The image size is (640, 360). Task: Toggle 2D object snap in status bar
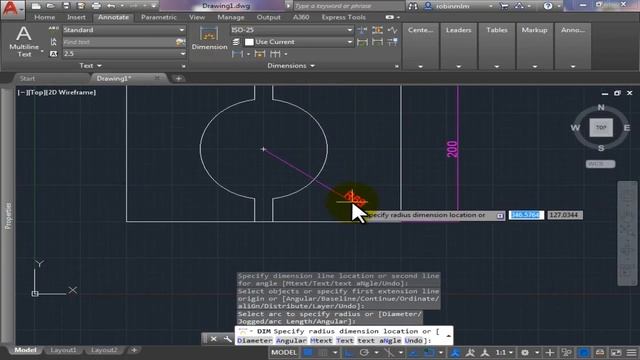pyautogui.click(x=429, y=352)
